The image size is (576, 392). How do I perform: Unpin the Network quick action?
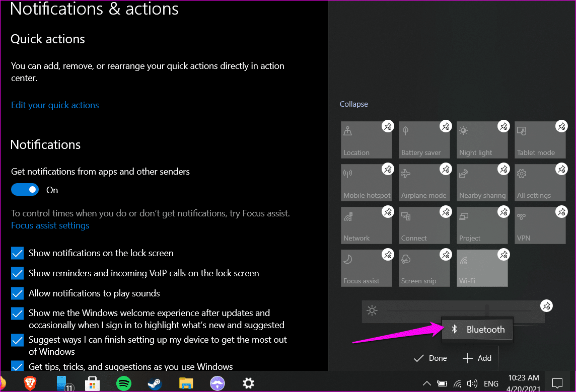coord(388,212)
